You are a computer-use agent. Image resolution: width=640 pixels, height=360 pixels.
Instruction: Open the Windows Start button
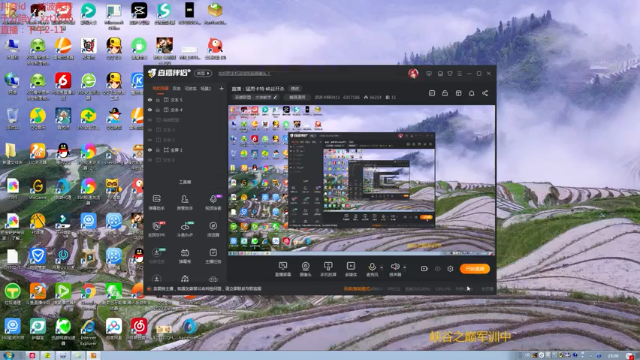(x=8, y=356)
